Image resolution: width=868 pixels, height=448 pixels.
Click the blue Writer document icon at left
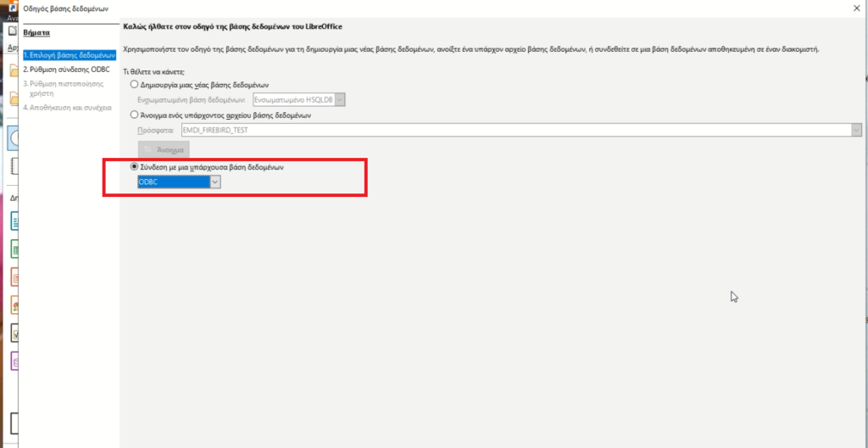(x=14, y=221)
